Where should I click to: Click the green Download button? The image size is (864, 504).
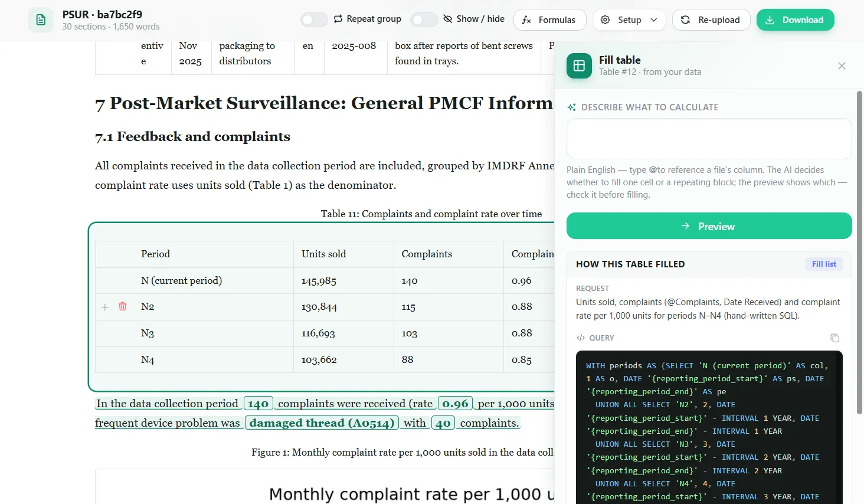[795, 20]
